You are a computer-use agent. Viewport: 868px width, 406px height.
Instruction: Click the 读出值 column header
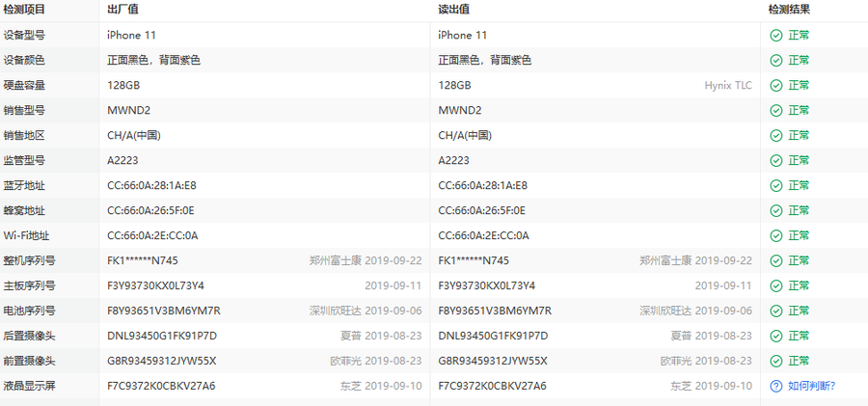coord(454,10)
